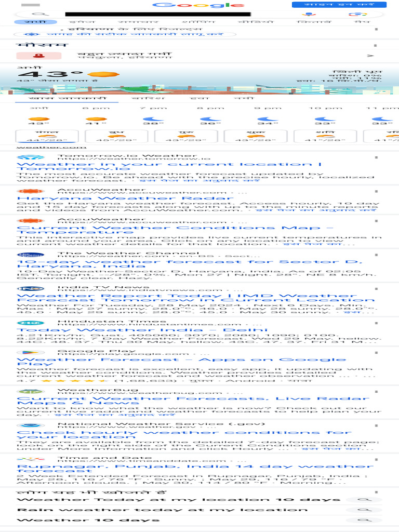The height and width of the screenshot is (532, 399).
Task: Open 'Check hourly weather conditions for your location'
Action: point(184,434)
